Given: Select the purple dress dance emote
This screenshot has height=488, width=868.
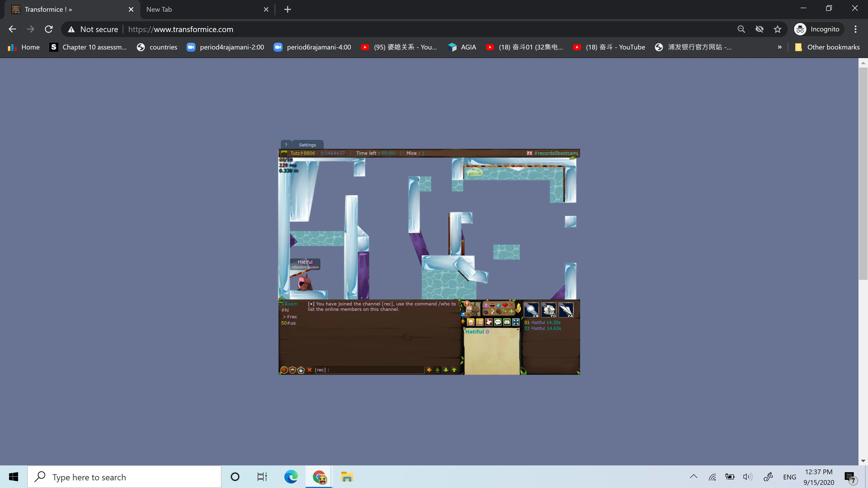Looking at the screenshot, I should click(486, 305).
